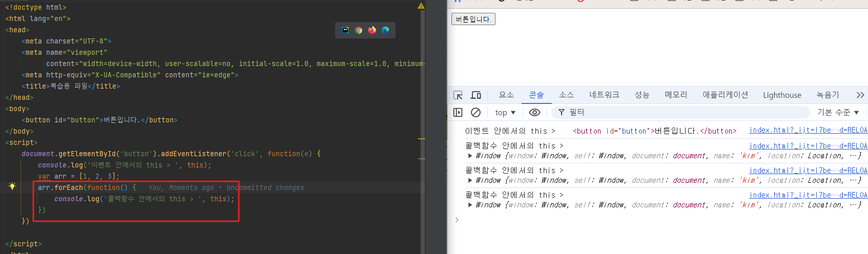This screenshot has width=868, height=254.
Task: Open page in Edge browser icon
Action: (385, 30)
